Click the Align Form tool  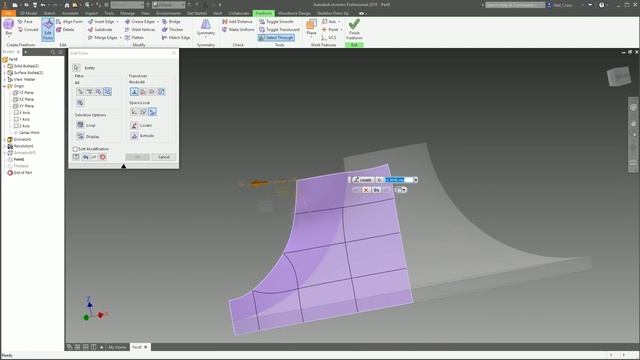click(x=69, y=21)
